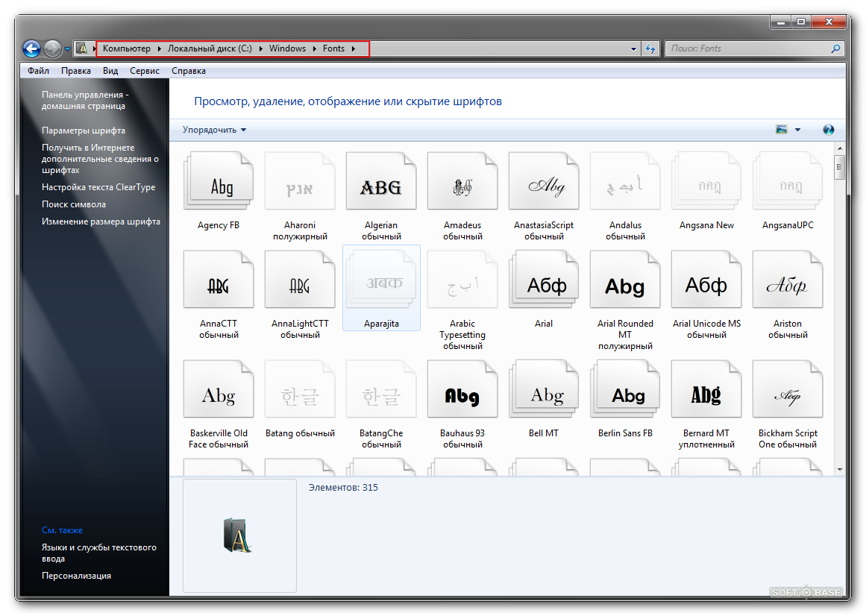Expand arrow after Компьютер in address path

point(159,48)
